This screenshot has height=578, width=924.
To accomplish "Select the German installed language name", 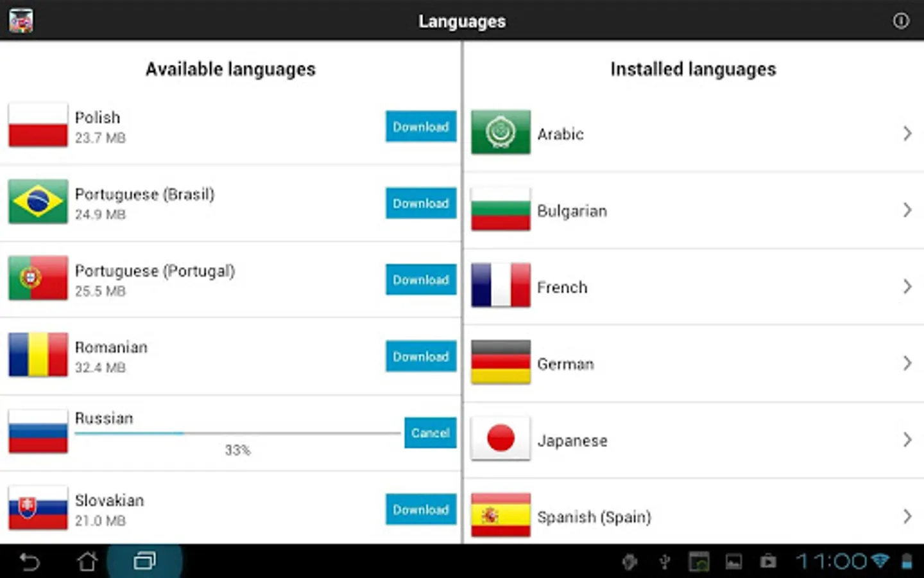I will 565,364.
